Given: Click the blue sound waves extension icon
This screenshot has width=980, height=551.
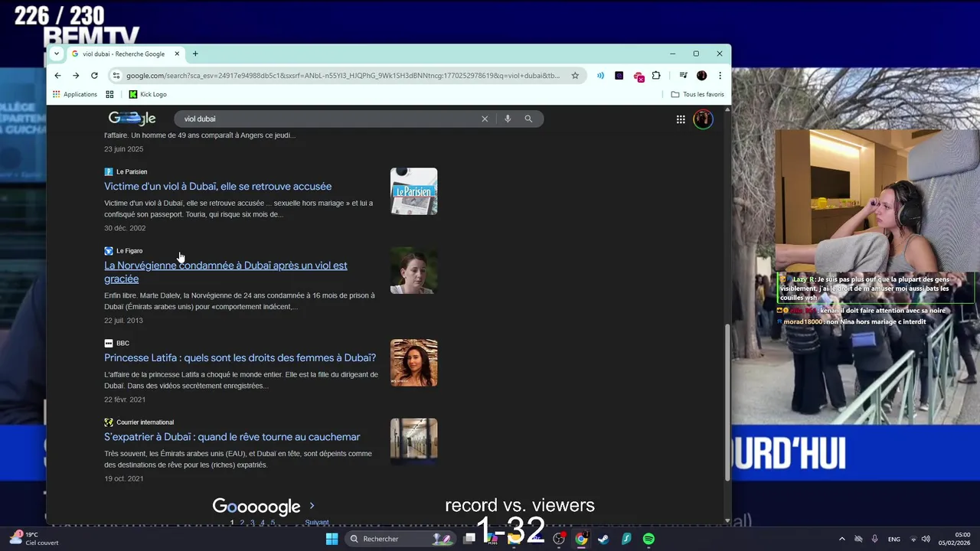Looking at the screenshot, I should point(601,76).
